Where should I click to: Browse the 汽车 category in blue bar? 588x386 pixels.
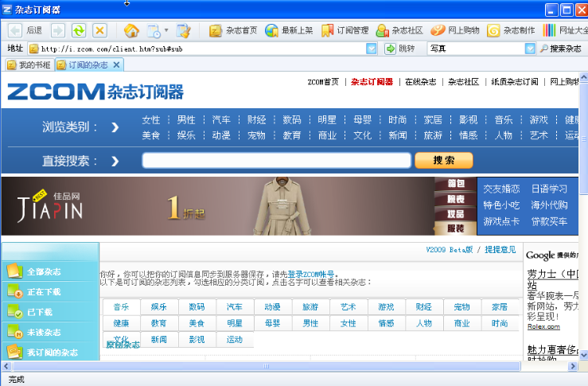click(221, 120)
